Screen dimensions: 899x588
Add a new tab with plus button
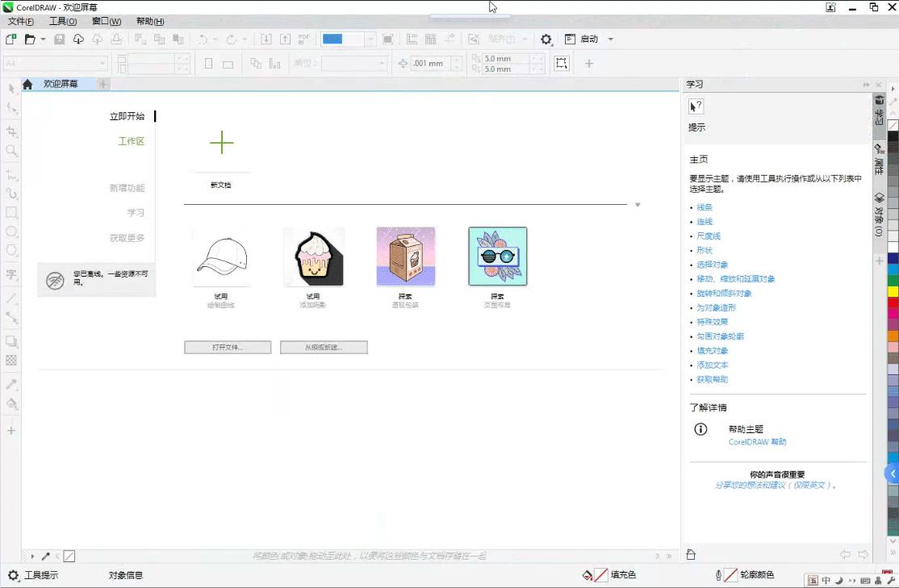coord(103,84)
